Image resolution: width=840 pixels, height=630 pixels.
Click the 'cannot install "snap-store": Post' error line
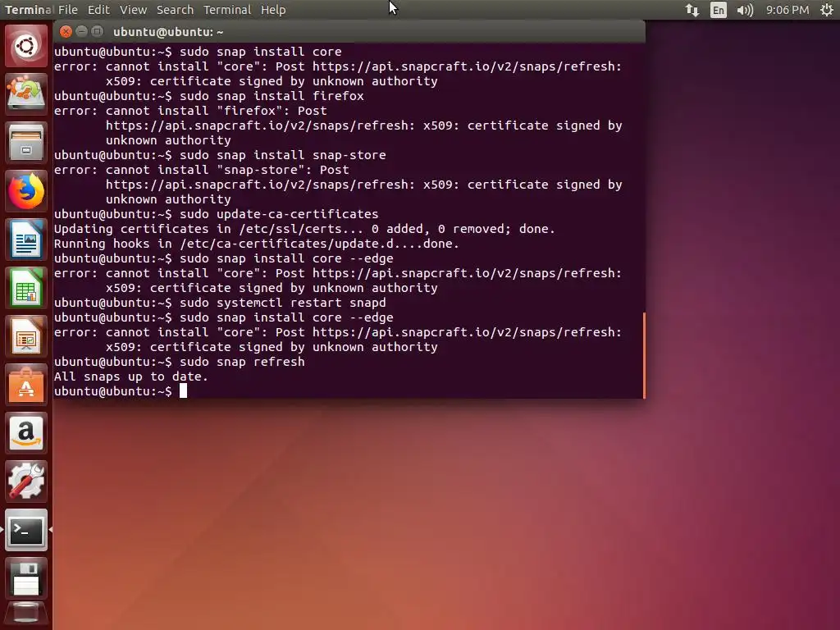pyautogui.click(x=202, y=170)
